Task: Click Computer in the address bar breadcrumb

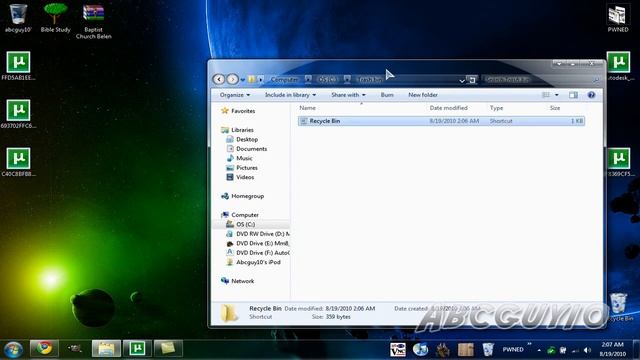Action: click(284, 79)
